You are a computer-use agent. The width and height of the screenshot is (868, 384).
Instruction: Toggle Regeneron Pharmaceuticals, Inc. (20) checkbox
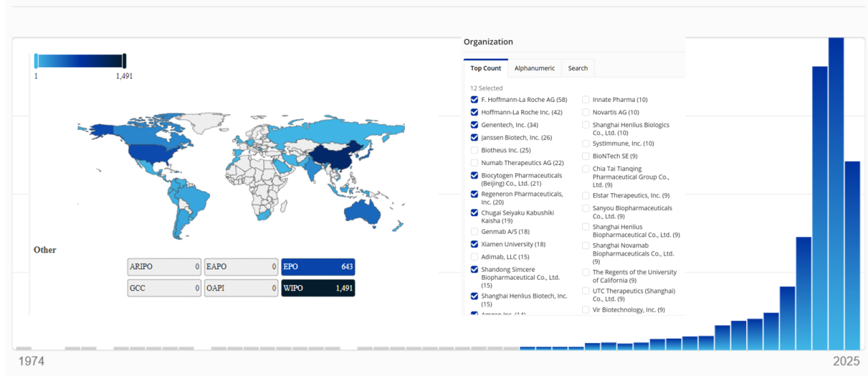(x=475, y=194)
